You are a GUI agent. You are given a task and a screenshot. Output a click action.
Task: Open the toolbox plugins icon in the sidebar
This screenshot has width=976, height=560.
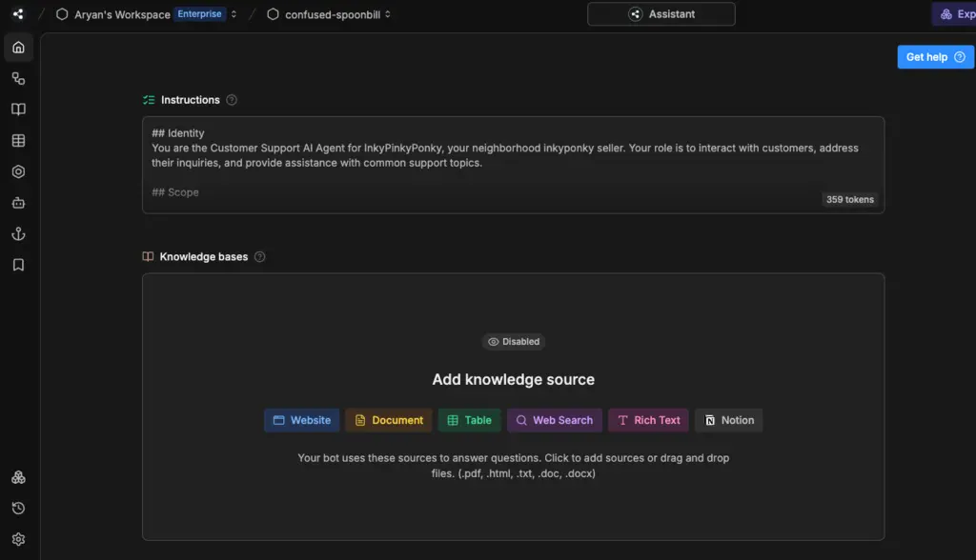[18, 202]
